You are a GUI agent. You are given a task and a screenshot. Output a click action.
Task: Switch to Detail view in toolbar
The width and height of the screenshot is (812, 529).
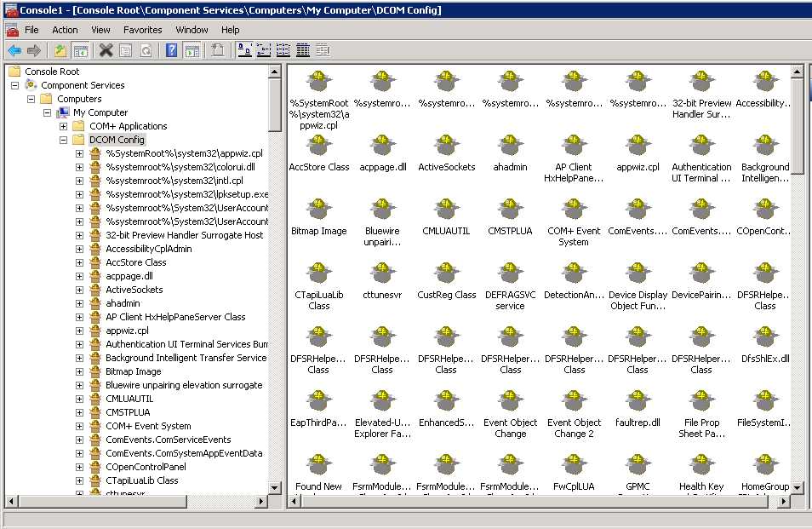(303, 51)
